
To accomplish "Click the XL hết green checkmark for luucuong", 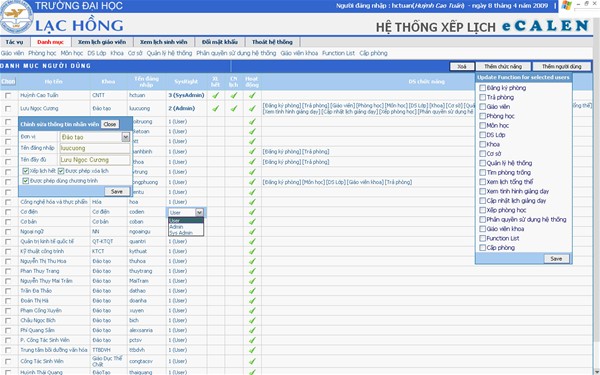I will coord(215,108).
